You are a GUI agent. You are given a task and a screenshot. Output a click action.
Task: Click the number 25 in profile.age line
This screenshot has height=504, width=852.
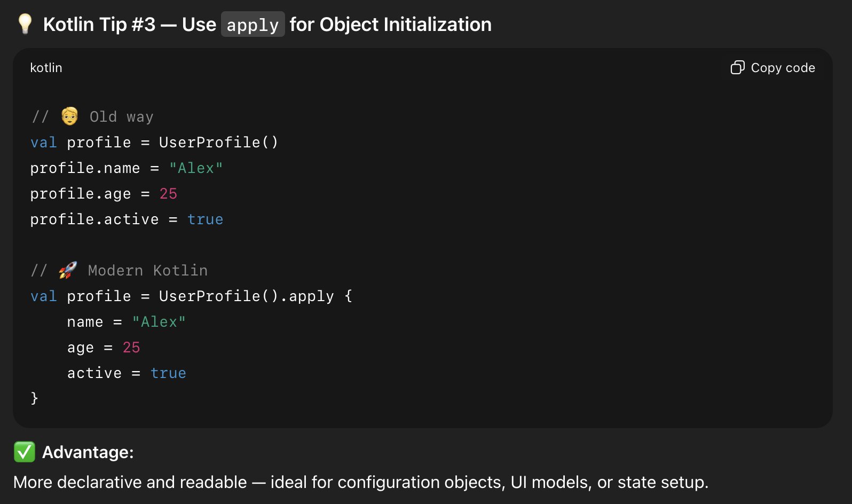point(168,194)
